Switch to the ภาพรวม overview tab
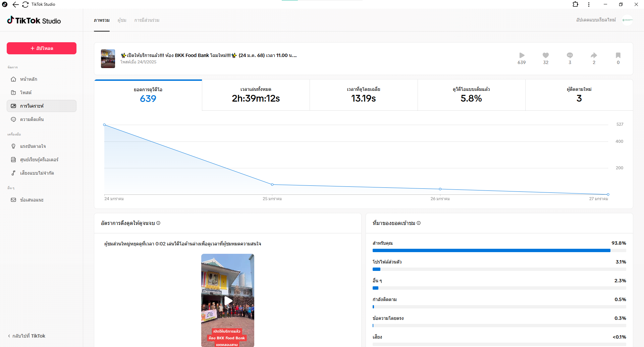The width and height of the screenshot is (644, 347). pos(102,20)
